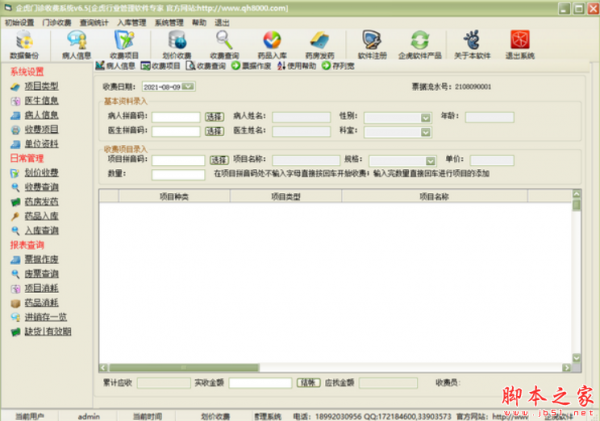Click 票据作废 in the secondary toolbar

pyautogui.click(x=251, y=66)
